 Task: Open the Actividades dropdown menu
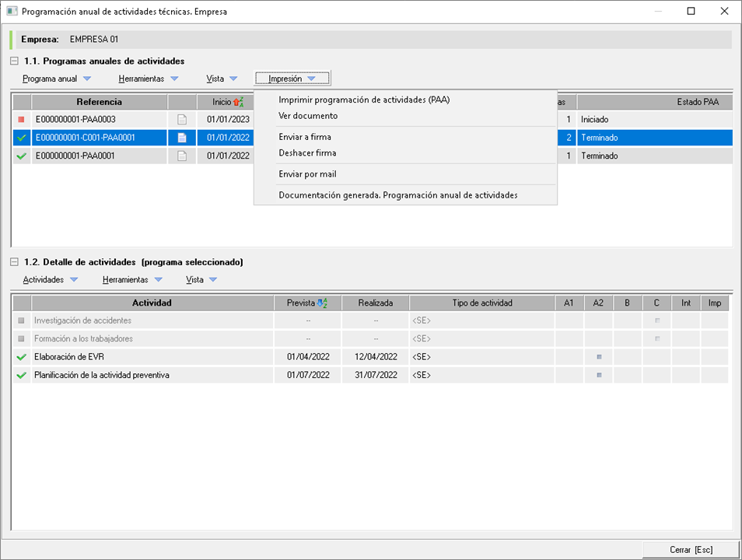tap(51, 279)
